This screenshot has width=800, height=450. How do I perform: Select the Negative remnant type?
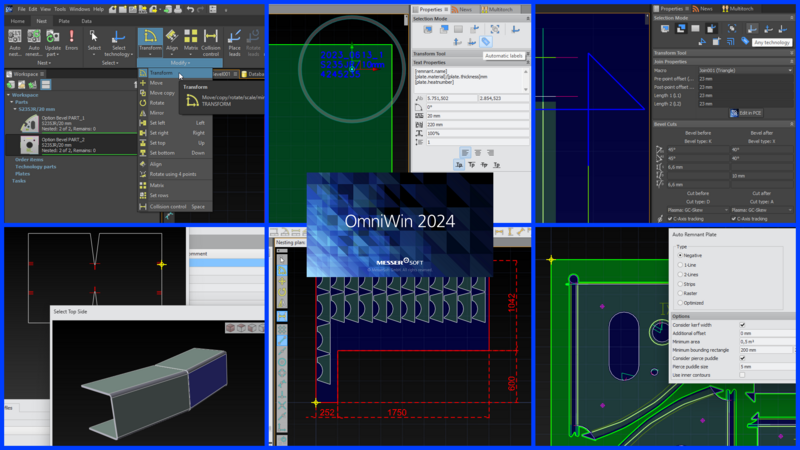680,255
